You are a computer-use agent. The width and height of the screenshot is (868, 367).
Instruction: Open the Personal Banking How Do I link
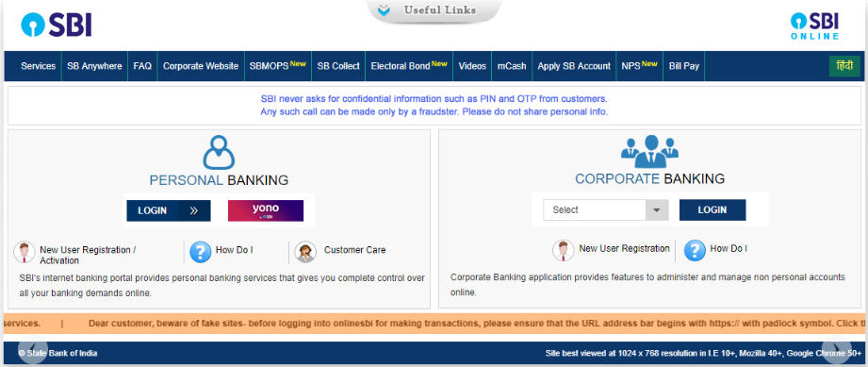(234, 250)
